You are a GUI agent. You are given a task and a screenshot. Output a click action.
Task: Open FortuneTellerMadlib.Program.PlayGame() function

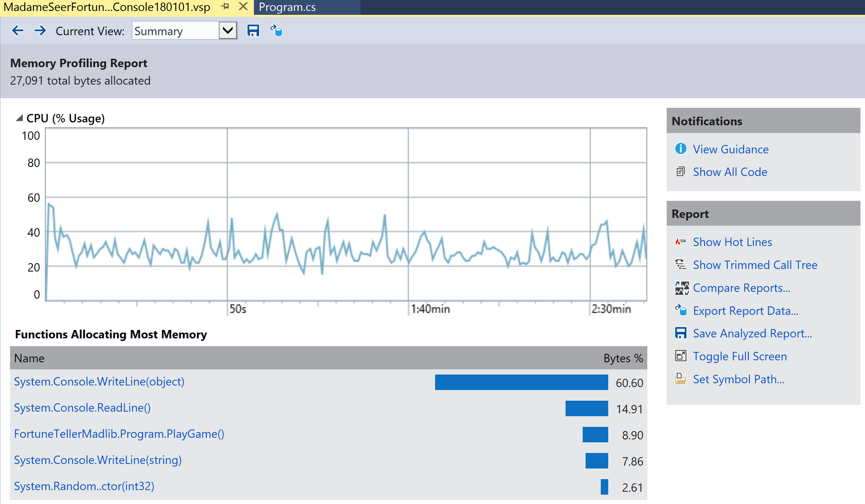[119, 434]
